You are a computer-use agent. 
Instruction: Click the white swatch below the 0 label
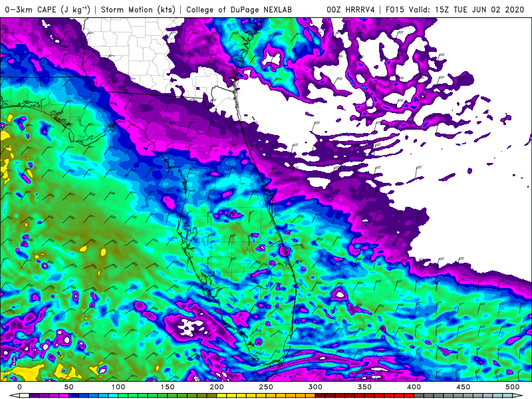tap(25, 396)
